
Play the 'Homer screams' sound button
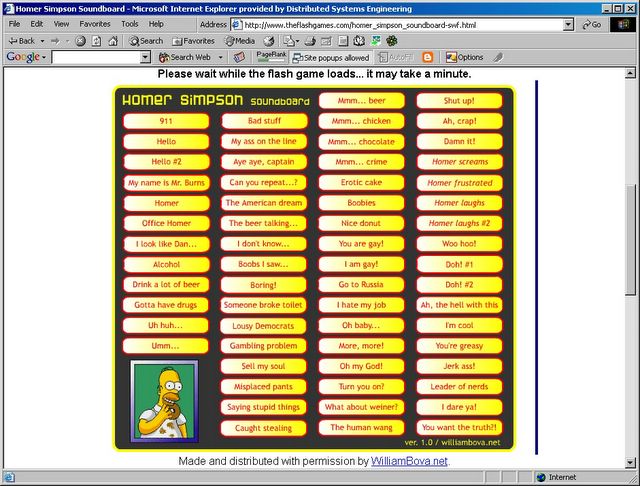(x=460, y=162)
